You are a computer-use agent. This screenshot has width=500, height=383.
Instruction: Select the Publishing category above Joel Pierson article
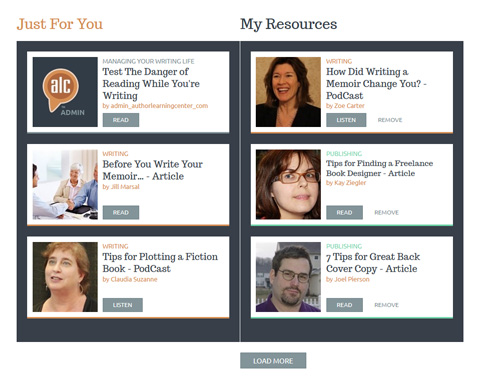(344, 246)
